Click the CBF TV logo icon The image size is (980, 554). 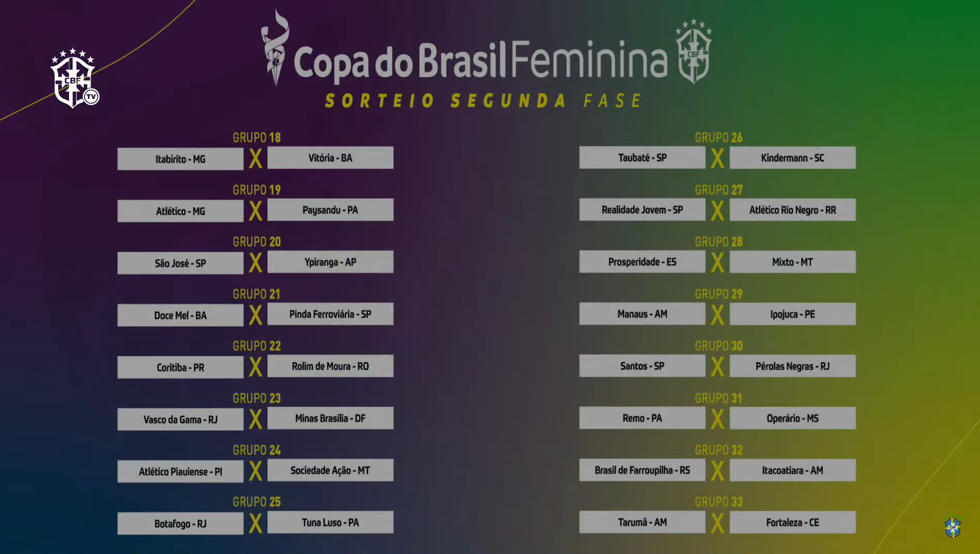[x=75, y=78]
